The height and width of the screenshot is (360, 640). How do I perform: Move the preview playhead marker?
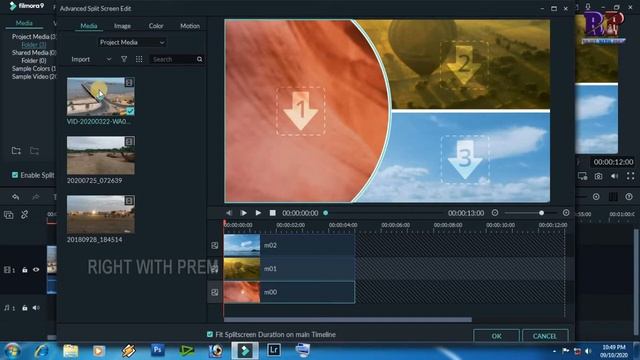[325, 213]
